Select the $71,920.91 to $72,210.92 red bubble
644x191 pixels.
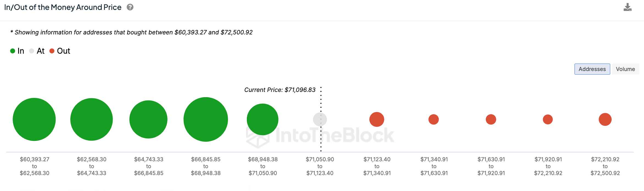pos(548,119)
